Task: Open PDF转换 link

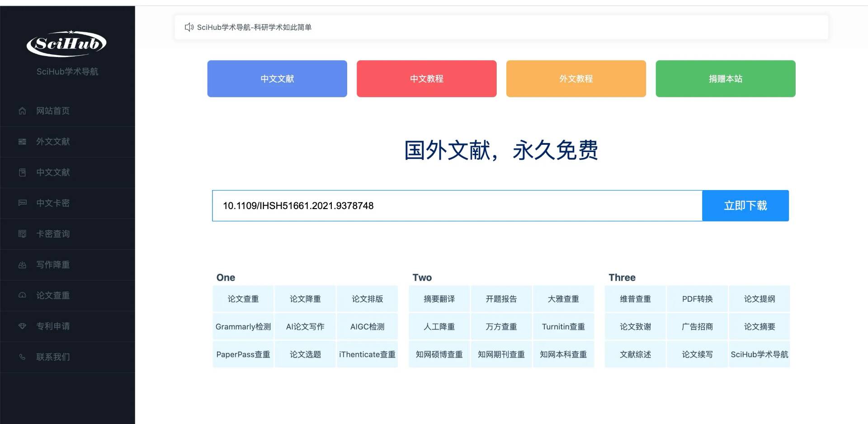Action: tap(698, 299)
